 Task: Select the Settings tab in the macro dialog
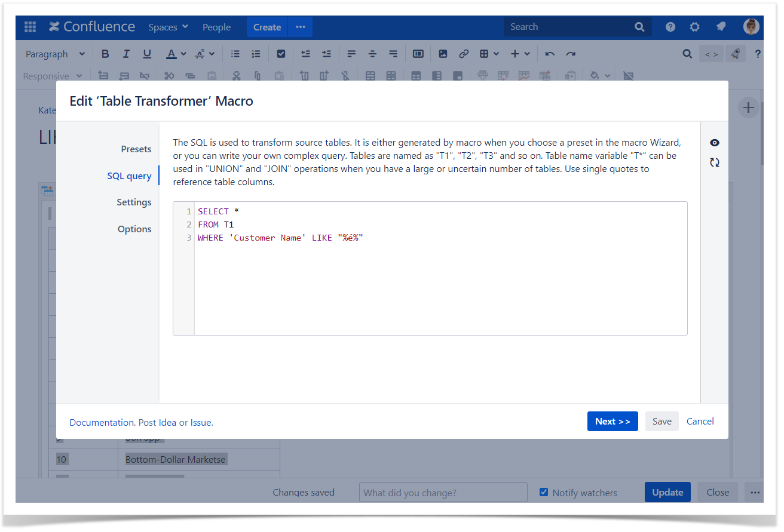coord(134,202)
